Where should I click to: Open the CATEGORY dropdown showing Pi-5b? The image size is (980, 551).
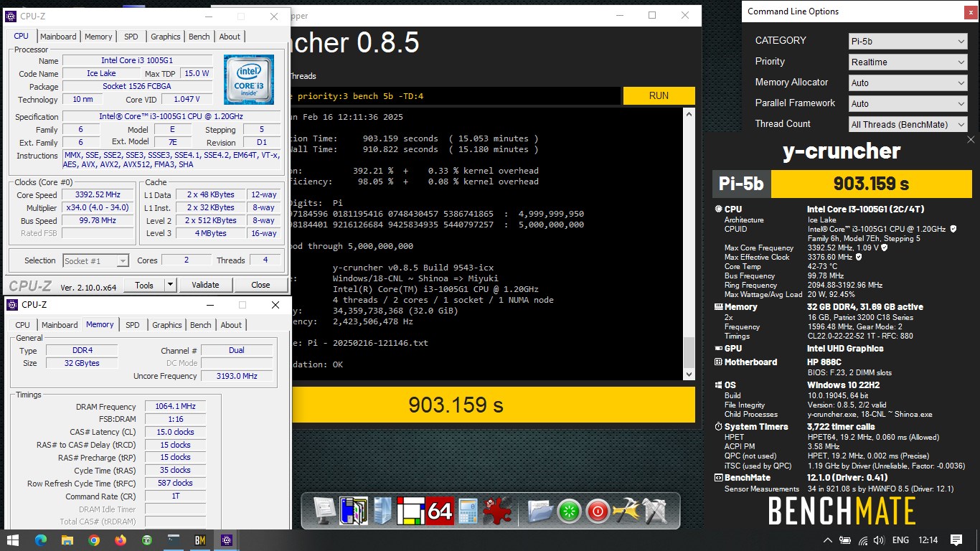click(x=908, y=42)
